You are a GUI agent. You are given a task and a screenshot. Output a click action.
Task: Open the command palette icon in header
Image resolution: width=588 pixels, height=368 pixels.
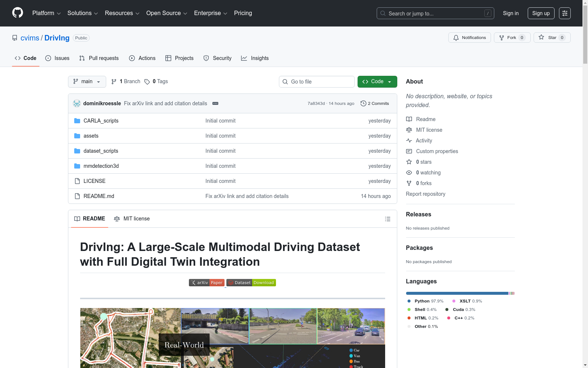point(565,13)
